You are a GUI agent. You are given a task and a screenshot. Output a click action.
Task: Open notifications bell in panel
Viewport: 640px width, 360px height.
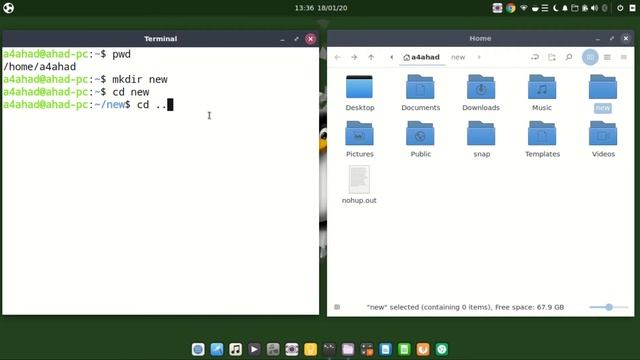pos(565,8)
